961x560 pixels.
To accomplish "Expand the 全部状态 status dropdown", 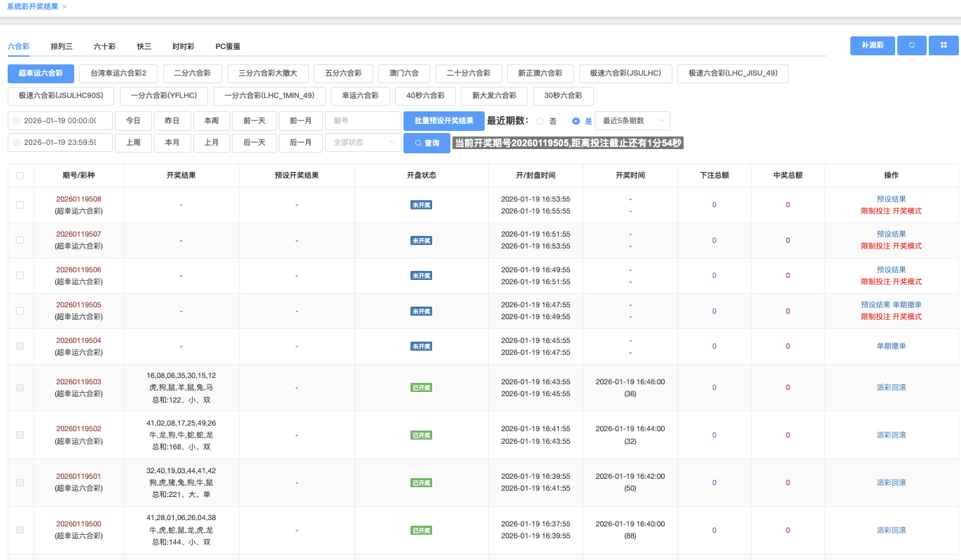I will (362, 143).
